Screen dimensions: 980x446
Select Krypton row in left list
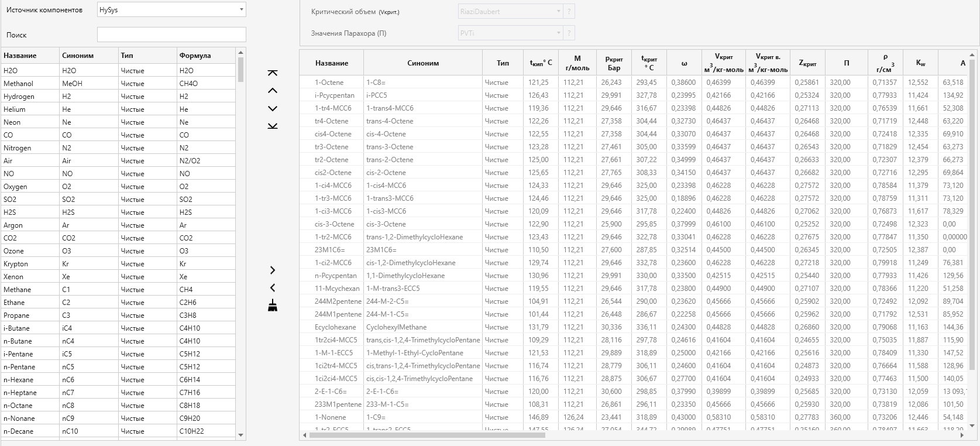tap(118, 263)
